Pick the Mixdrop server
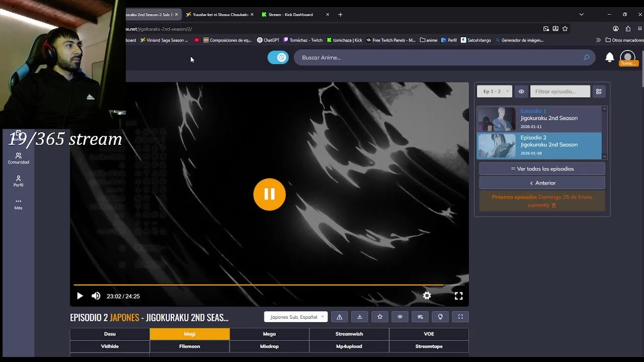 [269, 346]
